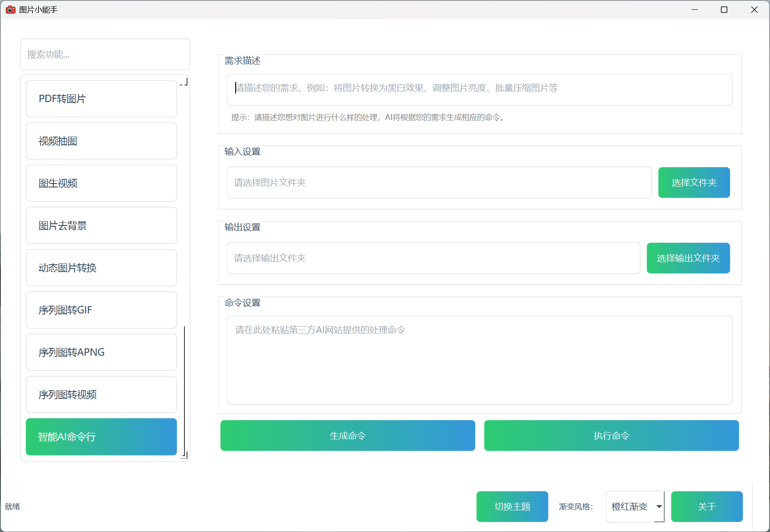This screenshot has height=532, width=770.
Task: Open 动态图片转换
Action: coord(101,268)
